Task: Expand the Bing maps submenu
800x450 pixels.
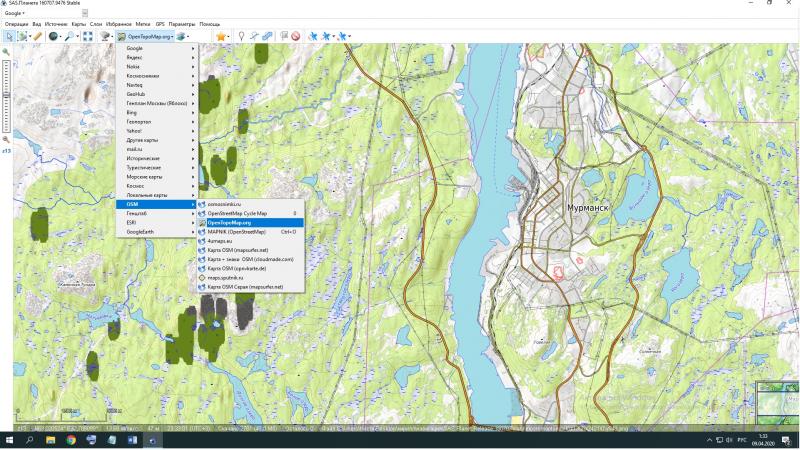Action: [157, 113]
